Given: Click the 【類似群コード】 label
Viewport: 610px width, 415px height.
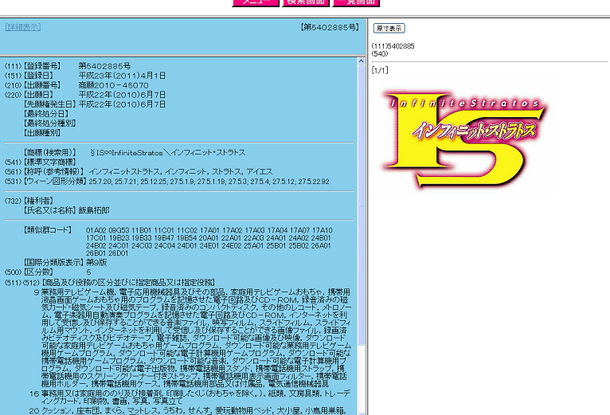Looking at the screenshot, I should coord(47,230).
